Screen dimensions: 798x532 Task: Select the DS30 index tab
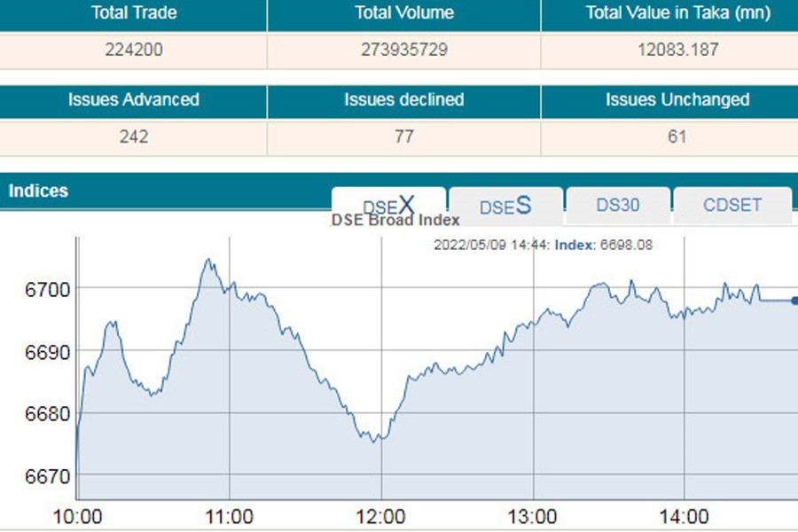pyautogui.click(x=617, y=206)
